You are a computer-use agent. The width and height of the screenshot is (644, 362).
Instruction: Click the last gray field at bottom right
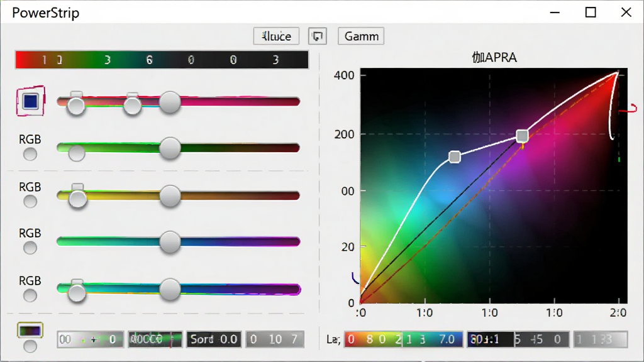tap(601, 339)
